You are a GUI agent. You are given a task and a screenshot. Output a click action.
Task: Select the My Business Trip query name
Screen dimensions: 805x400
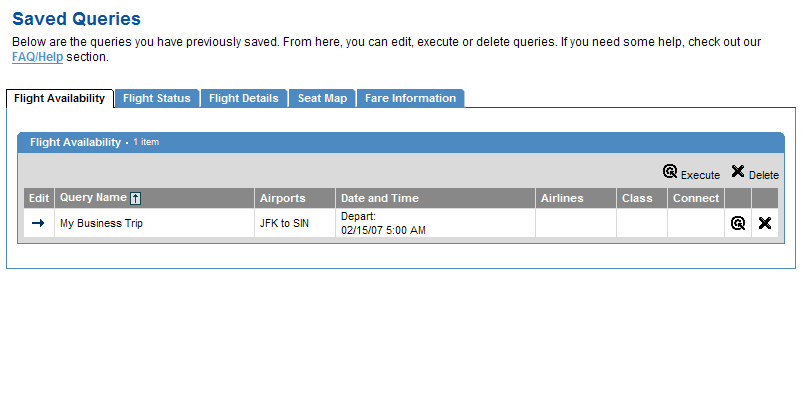click(x=101, y=223)
